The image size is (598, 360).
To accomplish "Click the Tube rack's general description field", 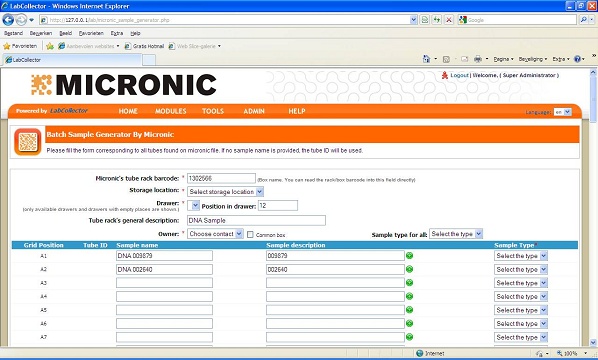I will [x=256, y=220].
